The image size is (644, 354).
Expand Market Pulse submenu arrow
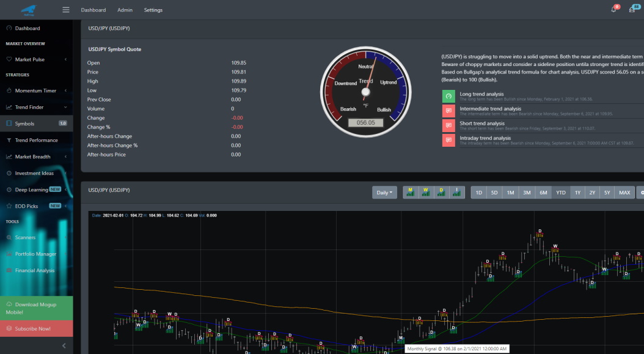(x=66, y=59)
